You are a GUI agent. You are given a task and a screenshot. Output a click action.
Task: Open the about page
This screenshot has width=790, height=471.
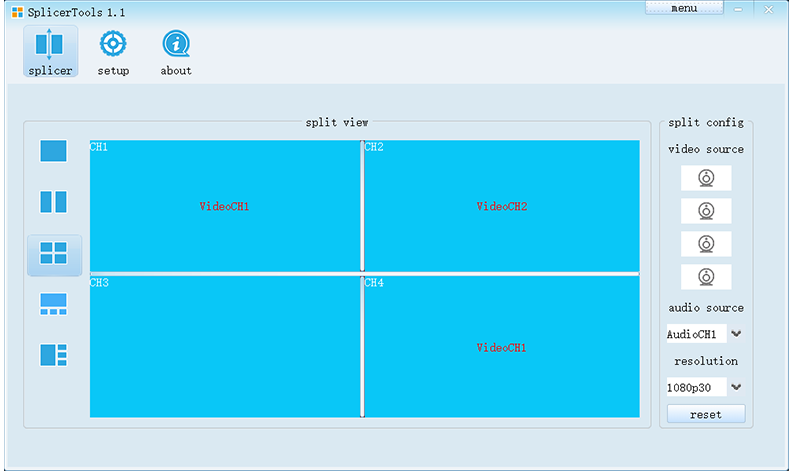pyautogui.click(x=176, y=53)
